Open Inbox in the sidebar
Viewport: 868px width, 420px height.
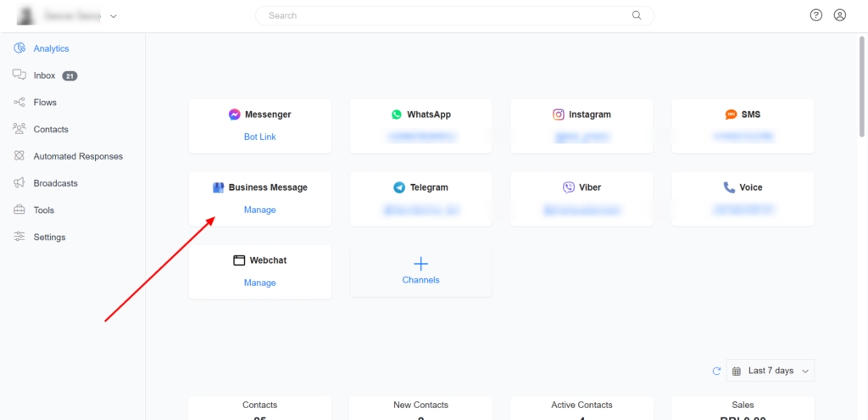point(44,76)
